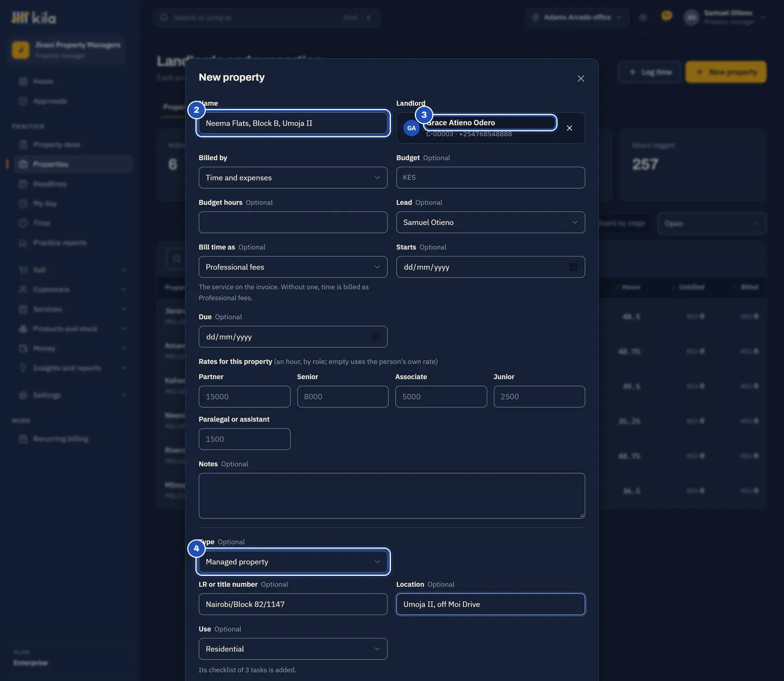
Task: Click the yellow chat icon in the top bar
Action: point(666,16)
